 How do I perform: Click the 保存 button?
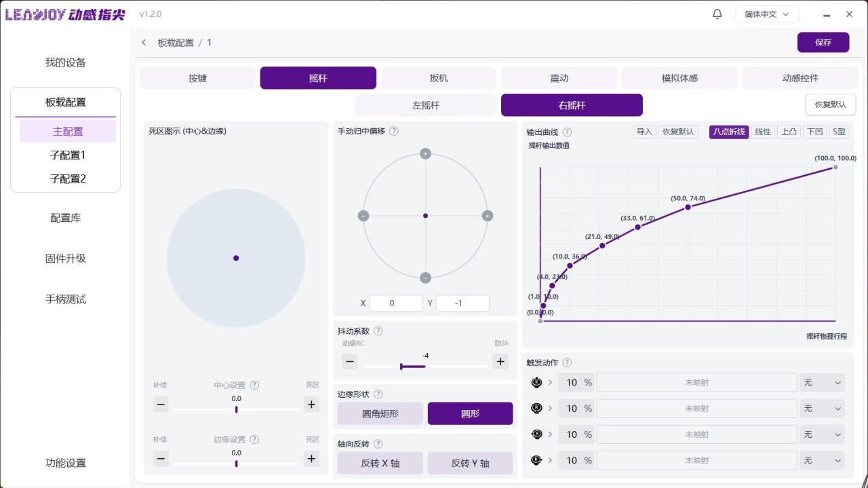click(x=823, y=42)
